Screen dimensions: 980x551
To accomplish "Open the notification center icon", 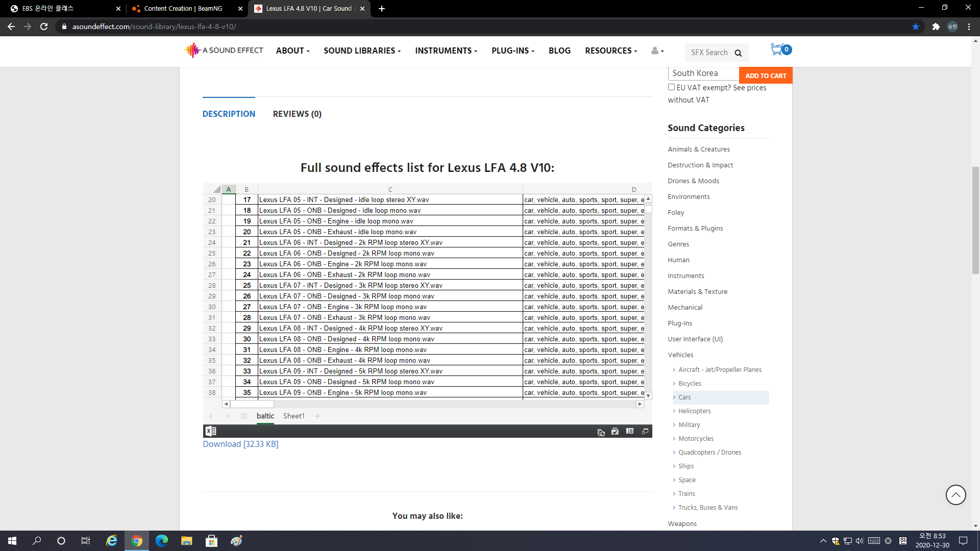I will pos(963,541).
